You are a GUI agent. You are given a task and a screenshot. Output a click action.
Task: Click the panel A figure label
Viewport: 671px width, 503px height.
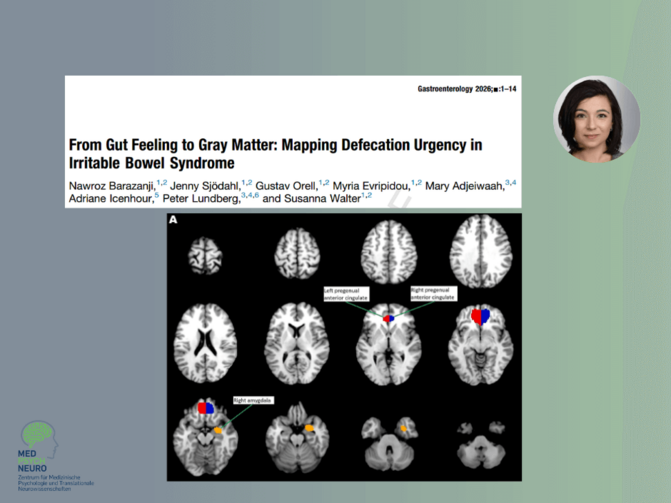(x=175, y=221)
